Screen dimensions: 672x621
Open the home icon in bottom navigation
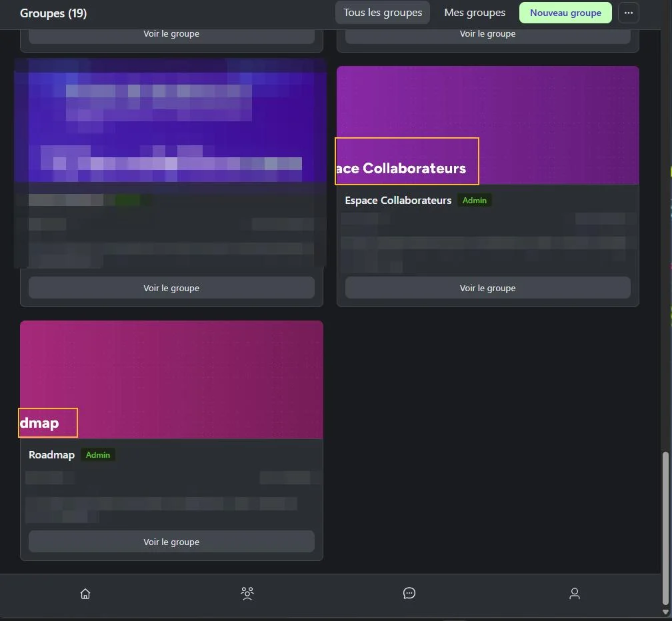(x=85, y=594)
